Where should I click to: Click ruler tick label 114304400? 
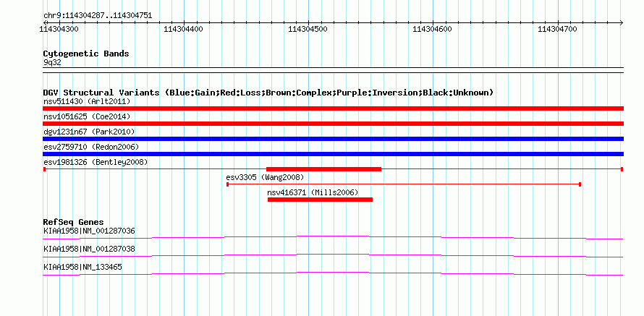[183, 29]
